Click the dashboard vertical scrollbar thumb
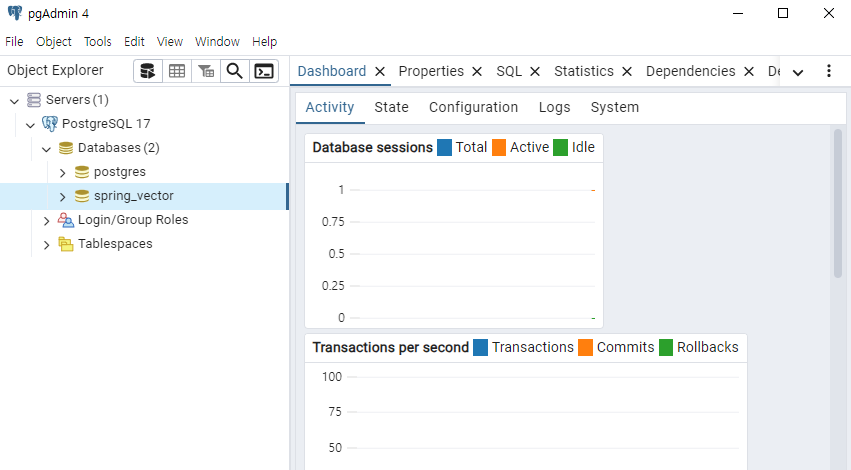Screen dimensions: 851x470 (837, 204)
